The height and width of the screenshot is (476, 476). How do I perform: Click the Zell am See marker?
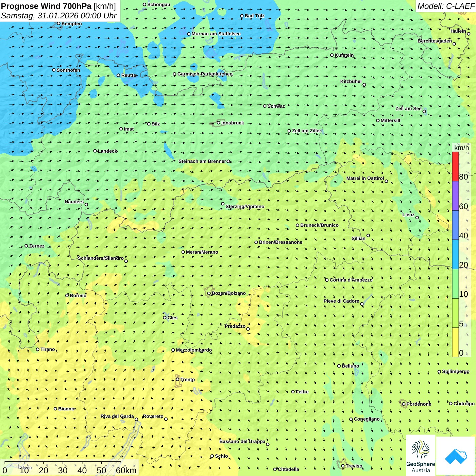[424, 111]
